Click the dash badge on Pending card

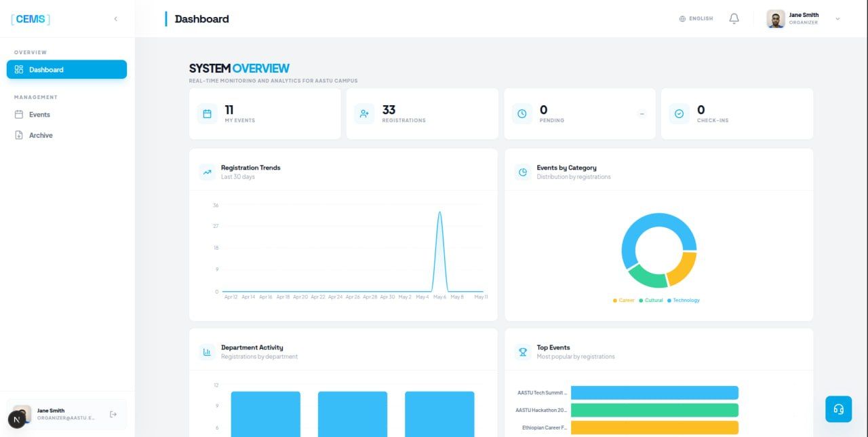click(642, 113)
